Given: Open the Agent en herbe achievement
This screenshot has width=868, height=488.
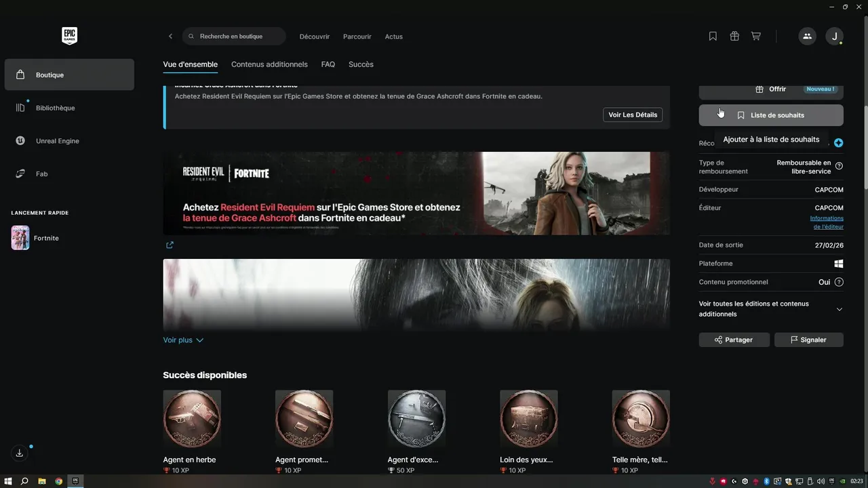Looking at the screenshot, I should click(x=192, y=432).
